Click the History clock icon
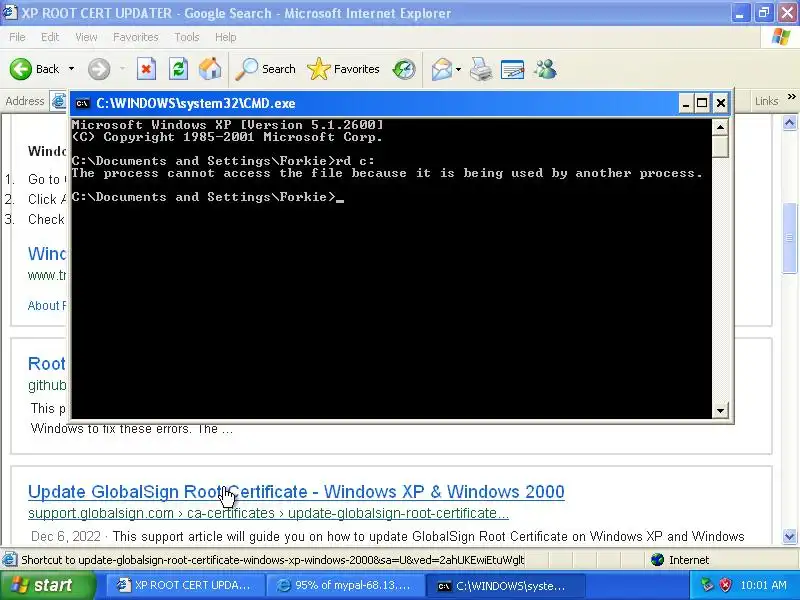 (404, 69)
